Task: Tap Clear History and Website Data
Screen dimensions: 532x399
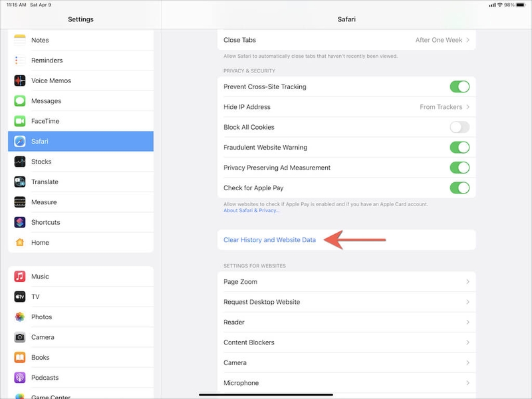Action: point(269,240)
